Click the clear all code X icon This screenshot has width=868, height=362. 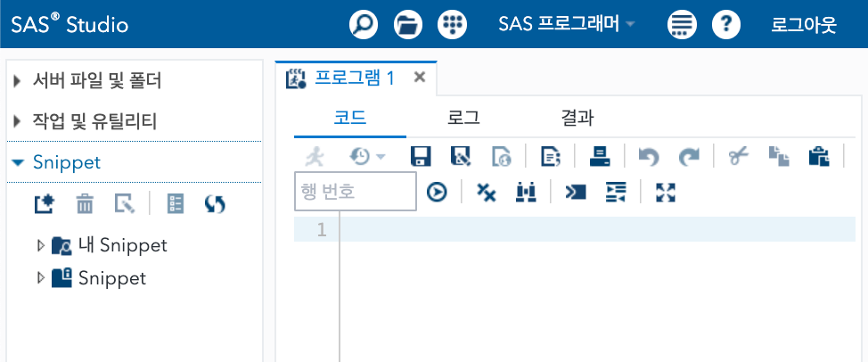486,192
